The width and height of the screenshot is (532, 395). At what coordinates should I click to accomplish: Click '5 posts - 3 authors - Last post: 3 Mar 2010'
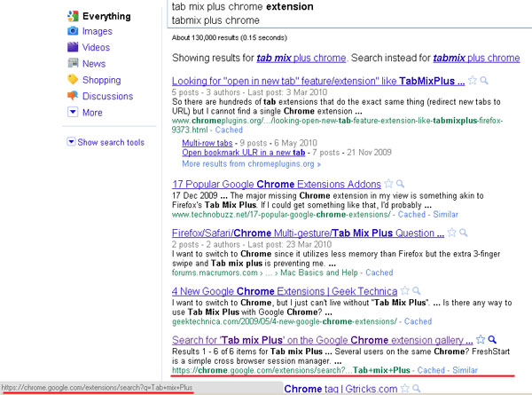[x=249, y=92]
